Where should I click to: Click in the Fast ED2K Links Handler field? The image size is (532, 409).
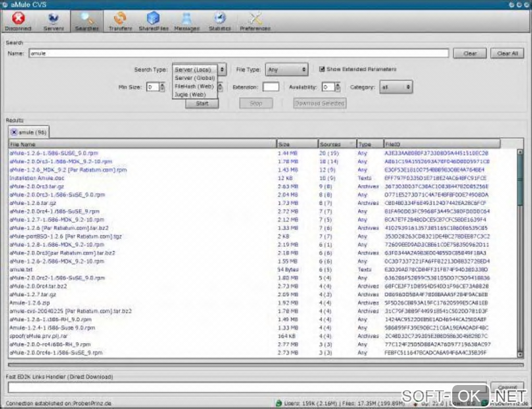coord(248,387)
